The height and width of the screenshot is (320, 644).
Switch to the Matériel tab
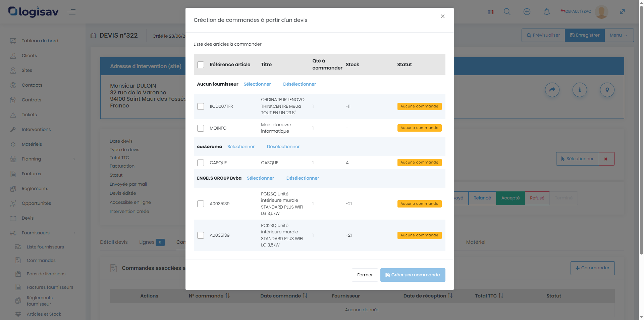click(476, 242)
